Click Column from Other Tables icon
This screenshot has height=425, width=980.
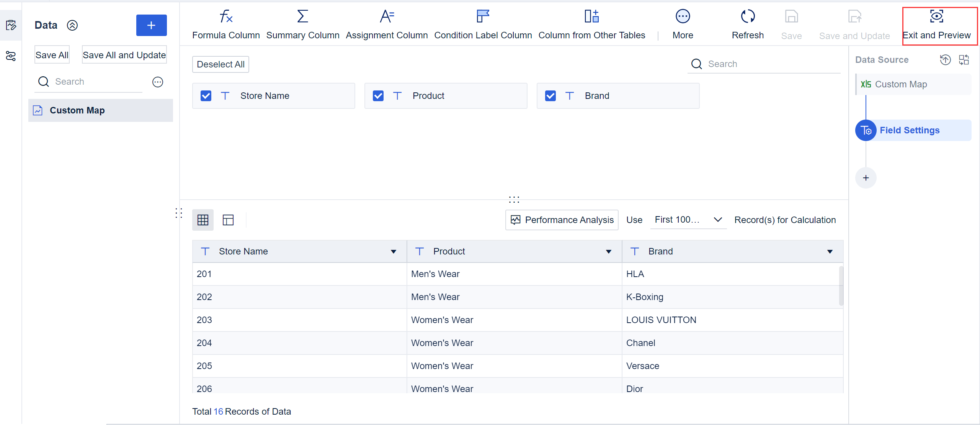[591, 17]
